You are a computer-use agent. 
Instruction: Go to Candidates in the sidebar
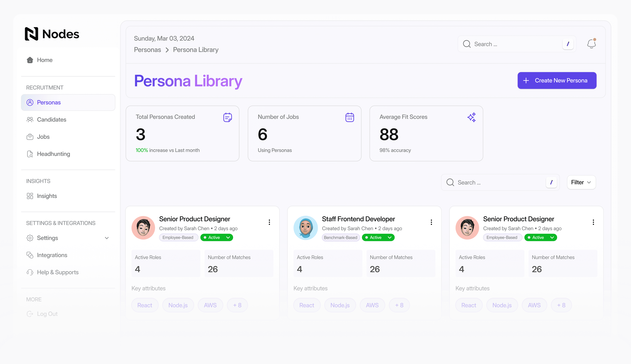point(52,120)
